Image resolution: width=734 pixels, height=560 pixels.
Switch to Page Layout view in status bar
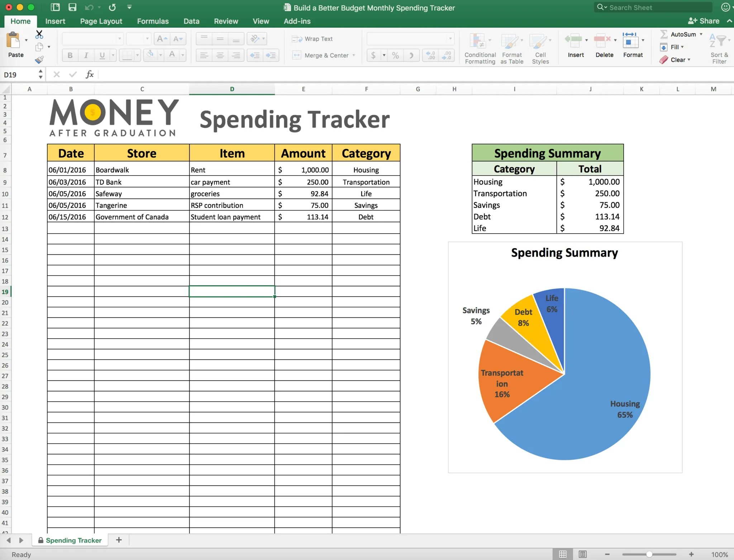tap(583, 554)
